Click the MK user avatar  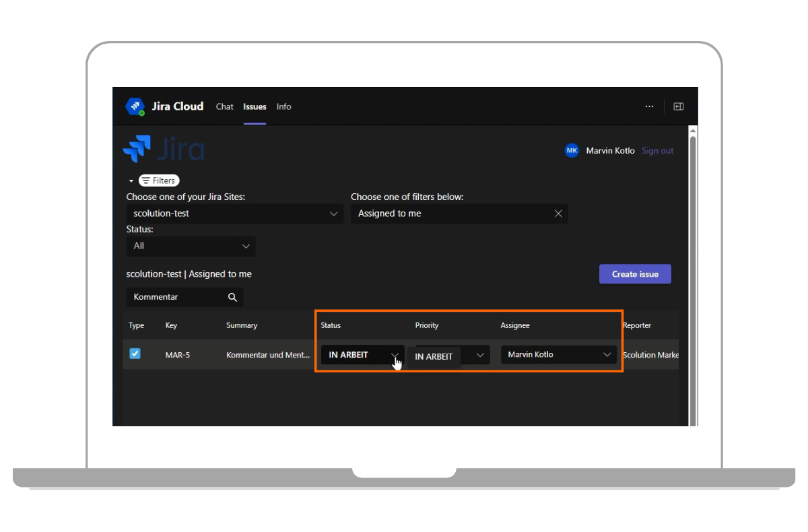tap(572, 151)
